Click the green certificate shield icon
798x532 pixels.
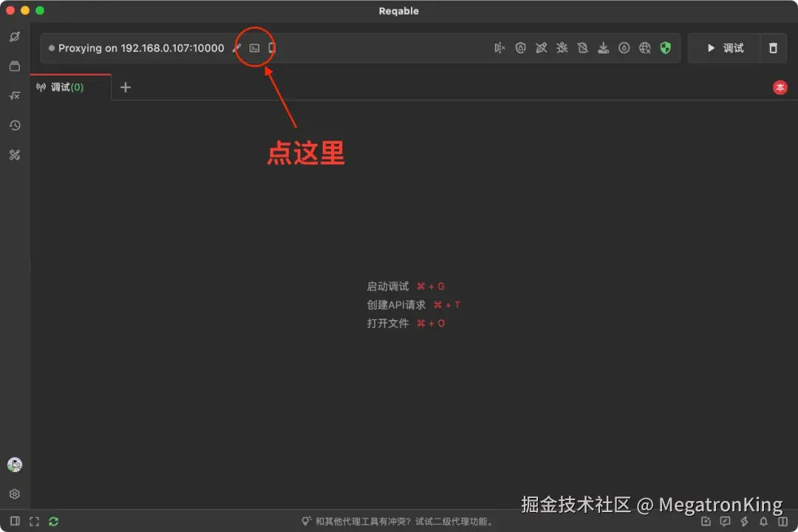point(665,48)
